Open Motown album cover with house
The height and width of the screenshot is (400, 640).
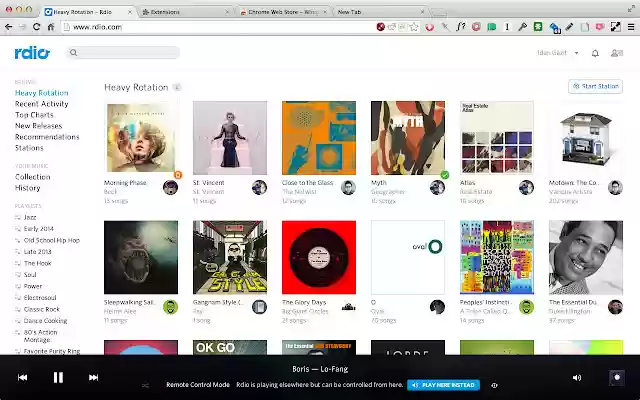click(586, 138)
